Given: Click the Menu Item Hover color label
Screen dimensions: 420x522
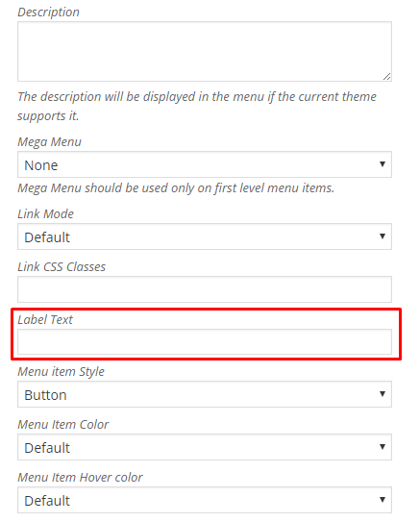Looking at the screenshot, I should point(80,478).
